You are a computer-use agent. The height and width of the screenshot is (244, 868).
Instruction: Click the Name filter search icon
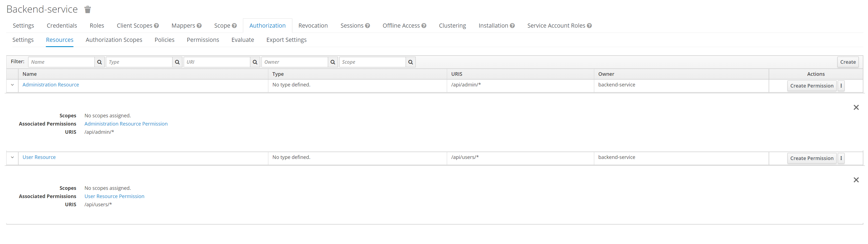[99, 62]
